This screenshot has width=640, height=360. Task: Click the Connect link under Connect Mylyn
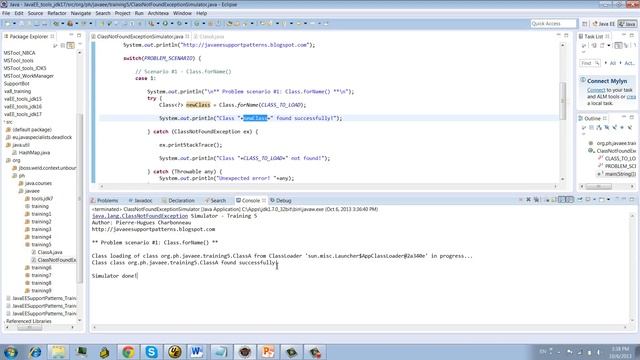click(596, 90)
